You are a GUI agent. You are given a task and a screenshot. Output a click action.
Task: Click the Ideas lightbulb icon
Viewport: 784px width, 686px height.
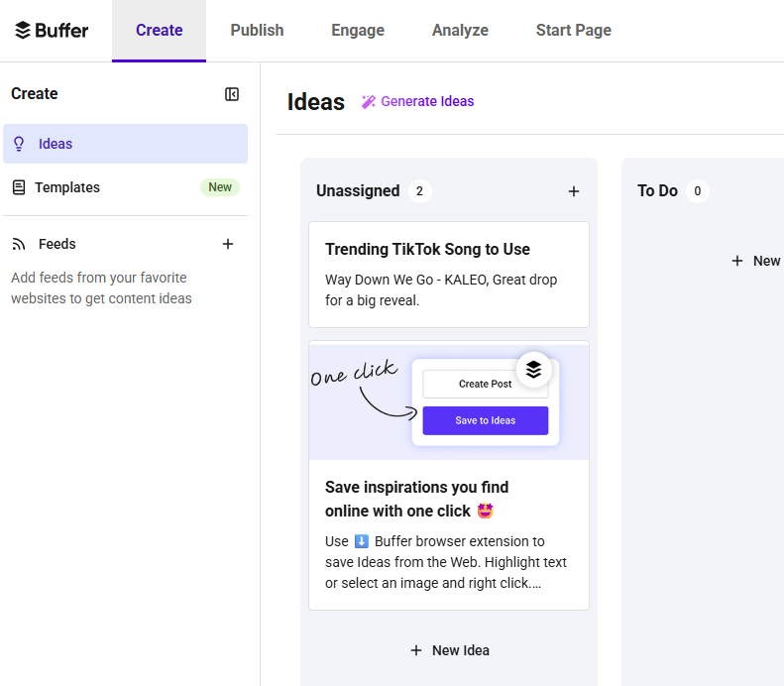click(18, 144)
